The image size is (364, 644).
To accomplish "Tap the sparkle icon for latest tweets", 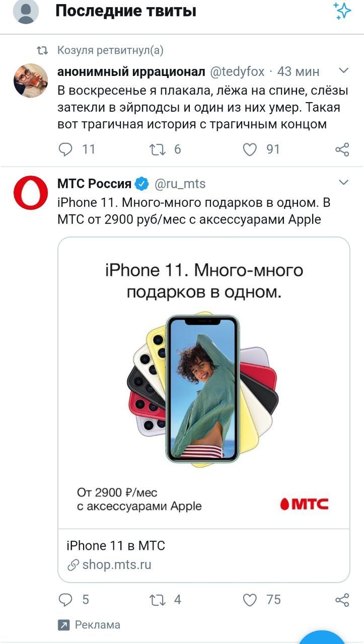I will pyautogui.click(x=342, y=11).
